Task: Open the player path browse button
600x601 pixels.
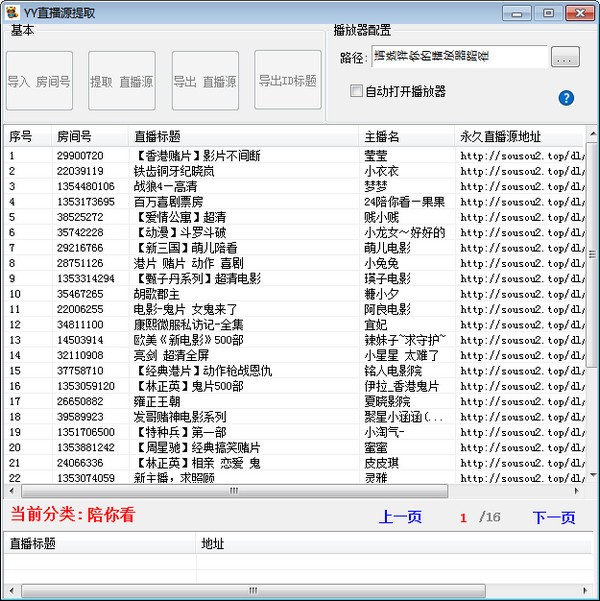Action: 565,58
